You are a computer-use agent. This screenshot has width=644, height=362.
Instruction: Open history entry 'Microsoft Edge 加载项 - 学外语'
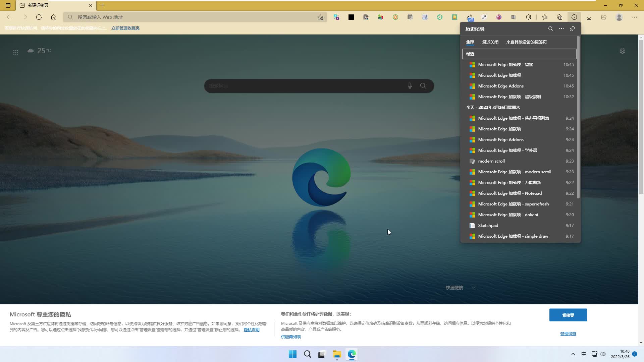coord(520,150)
